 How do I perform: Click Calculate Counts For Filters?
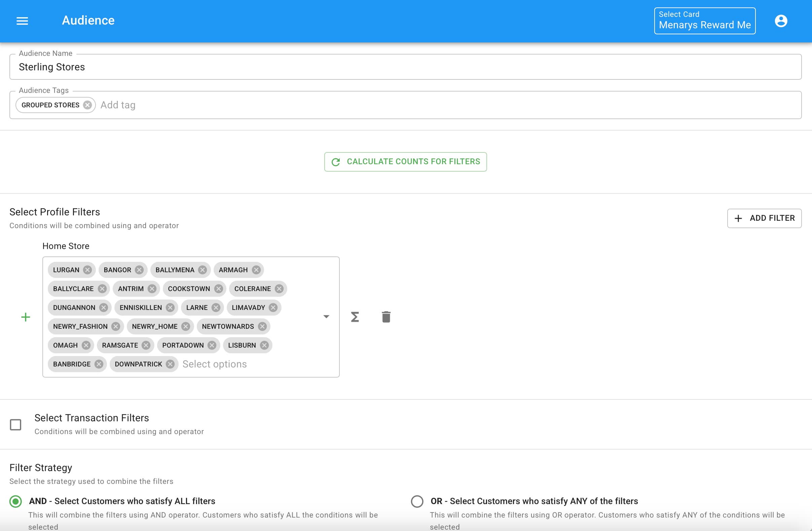pyautogui.click(x=405, y=162)
